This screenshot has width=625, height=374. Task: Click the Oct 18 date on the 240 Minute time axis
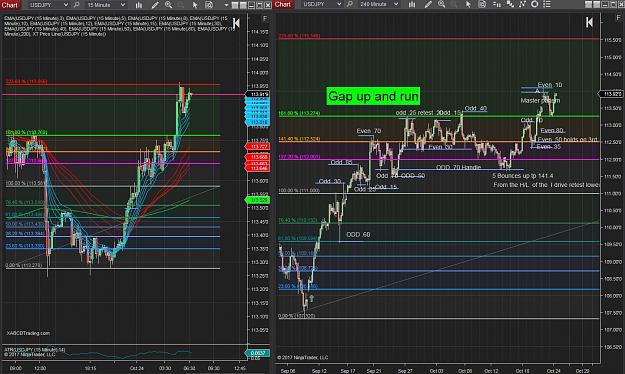(x=523, y=371)
